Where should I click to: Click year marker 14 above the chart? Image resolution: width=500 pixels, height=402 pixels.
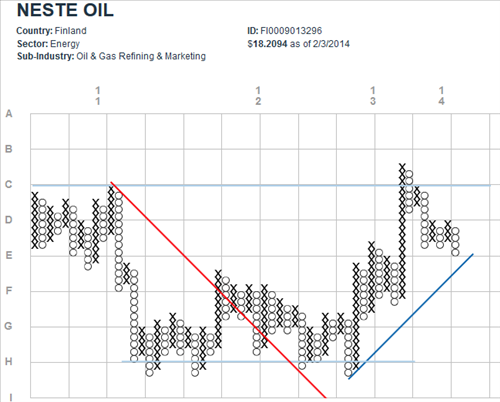pyautogui.click(x=441, y=96)
